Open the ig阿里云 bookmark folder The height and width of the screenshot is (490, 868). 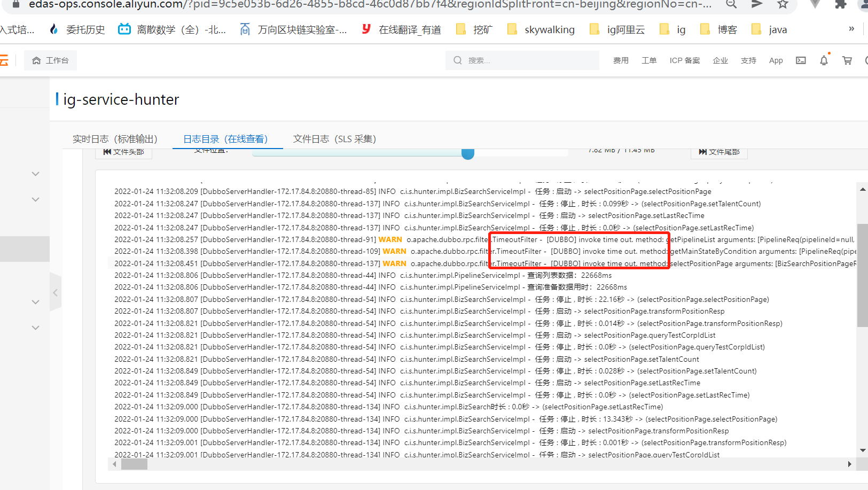[x=617, y=29]
